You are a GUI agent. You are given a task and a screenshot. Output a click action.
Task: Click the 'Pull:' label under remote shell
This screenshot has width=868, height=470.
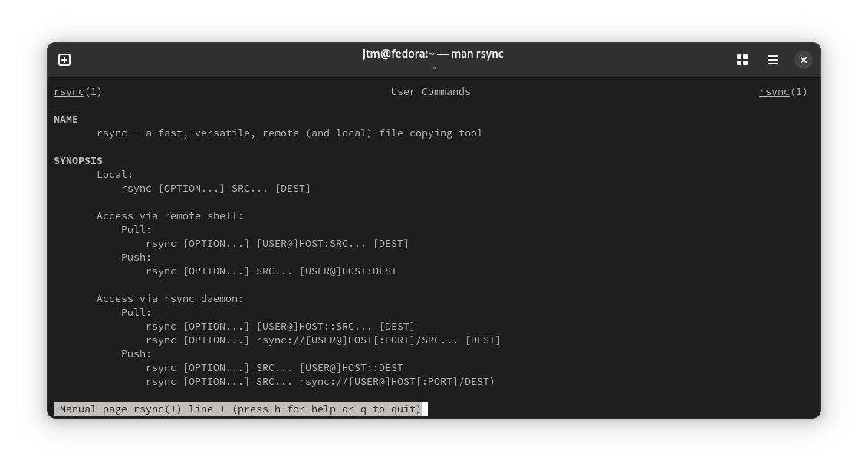click(x=136, y=230)
